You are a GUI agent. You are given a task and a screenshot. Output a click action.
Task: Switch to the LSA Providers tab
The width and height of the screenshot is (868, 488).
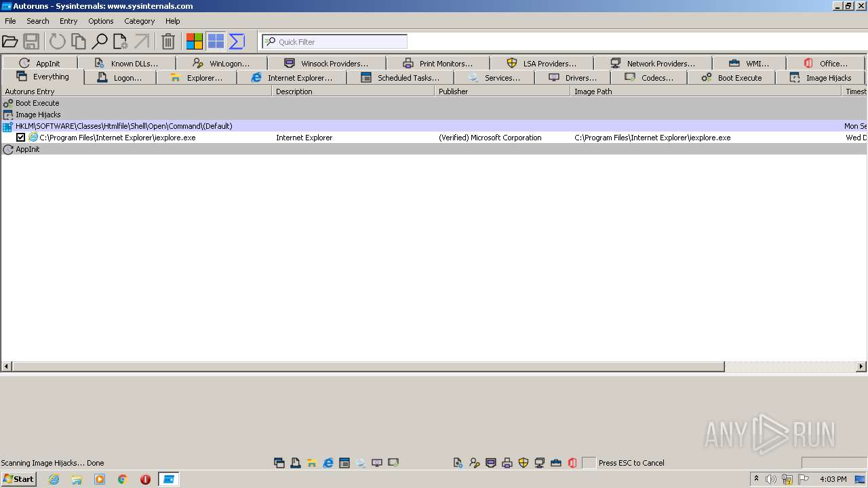click(x=542, y=63)
